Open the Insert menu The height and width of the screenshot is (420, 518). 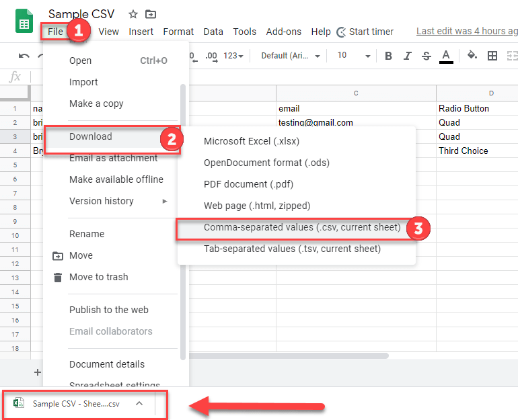[141, 32]
